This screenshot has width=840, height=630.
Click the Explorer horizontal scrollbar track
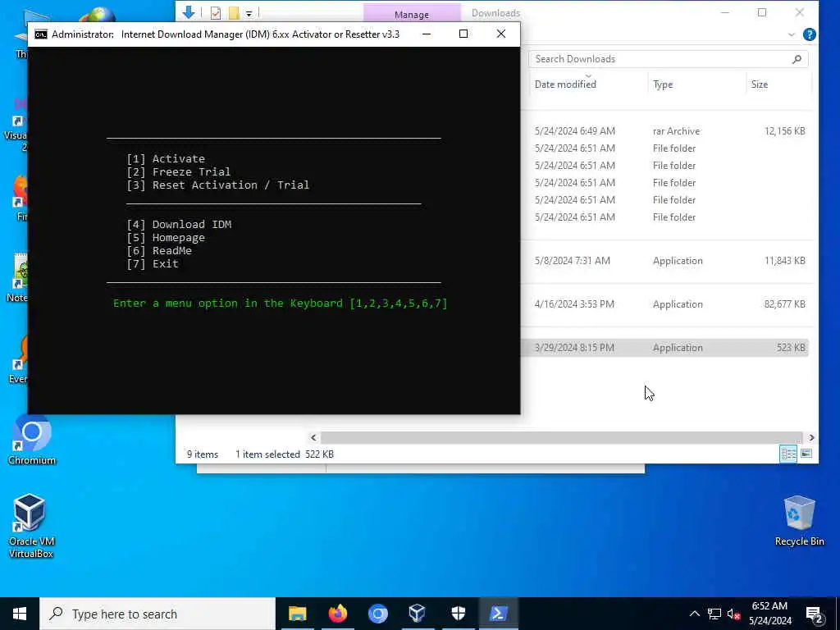coord(561,438)
